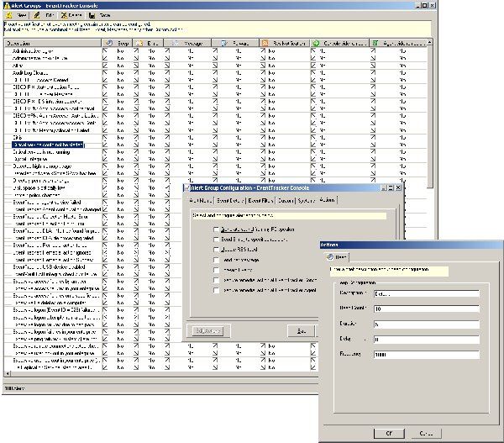Enable remedial action at EventTracker Agent
The image size is (504, 443).
point(216,290)
